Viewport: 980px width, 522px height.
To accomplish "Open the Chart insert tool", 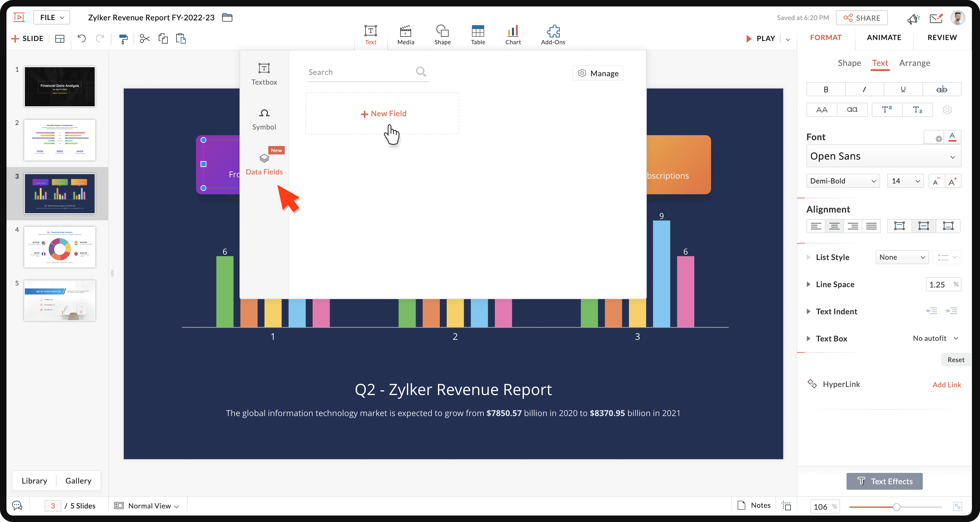I will pos(513,35).
